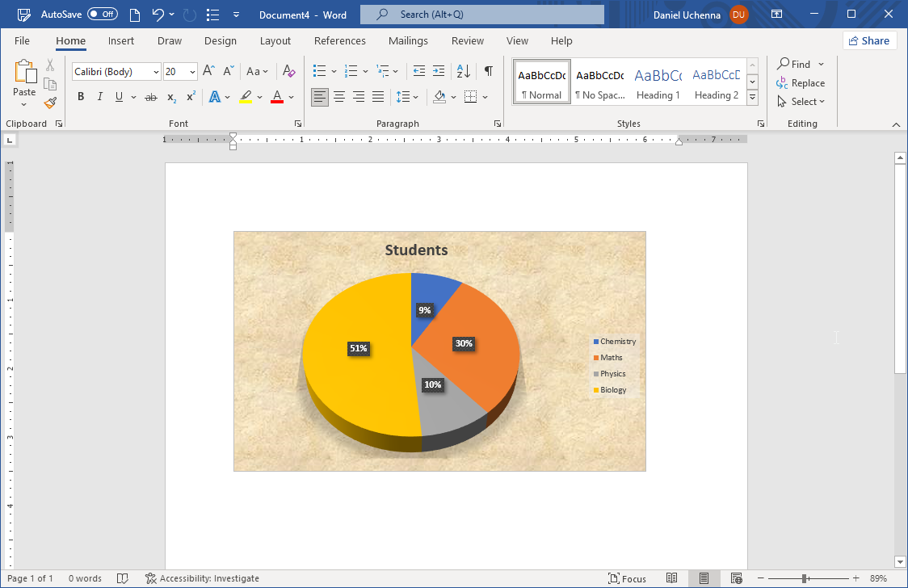Apply superscript formatting
Image resolution: width=908 pixels, height=588 pixels.
189,96
